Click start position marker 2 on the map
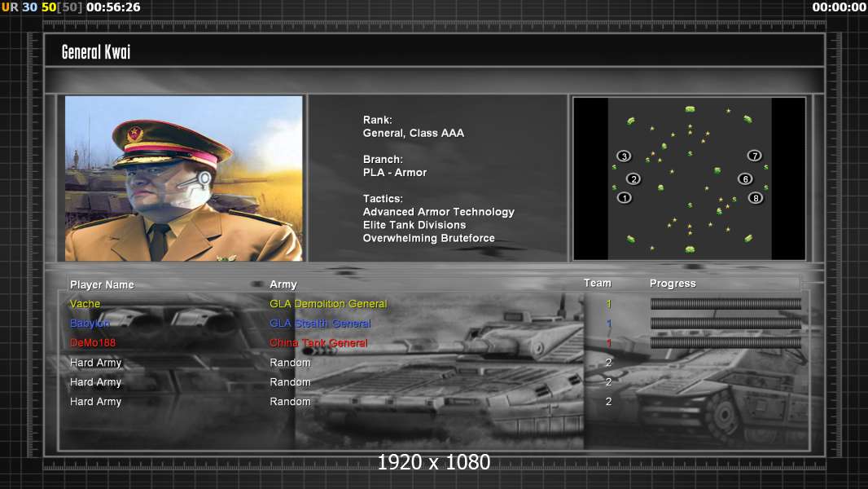 [x=633, y=178]
